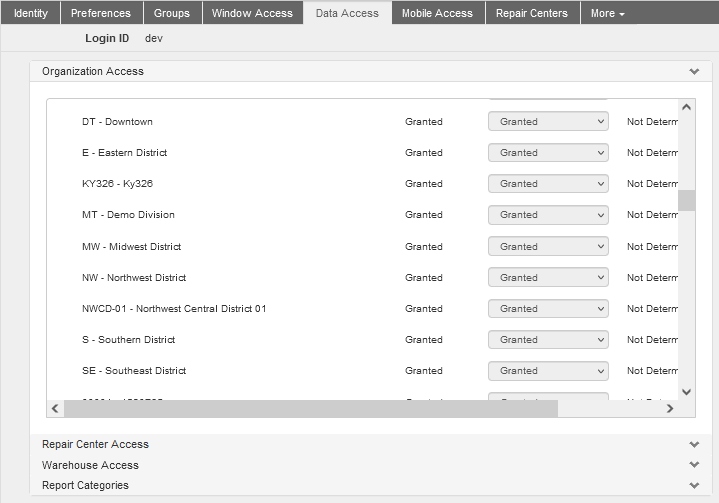Viewport: 719px width, 503px height.
Task: Open the access dropdown for MT - Demo Division
Action: pyautogui.click(x=548, y=215)
